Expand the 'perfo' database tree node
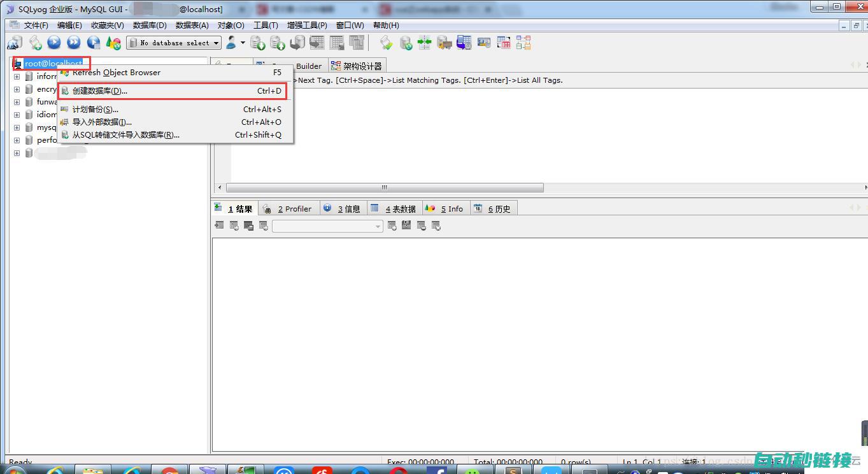The height and width of the screenshot is (474, 868). point(17,140)
